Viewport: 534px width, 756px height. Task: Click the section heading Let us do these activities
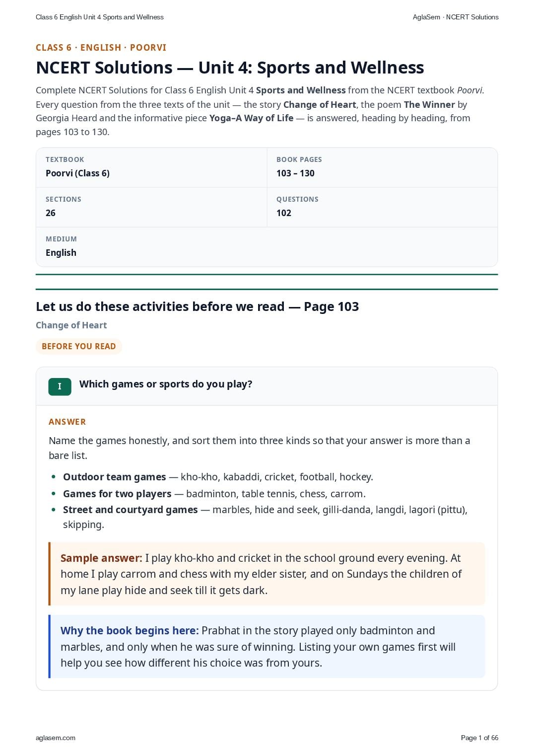click(197, 306)
